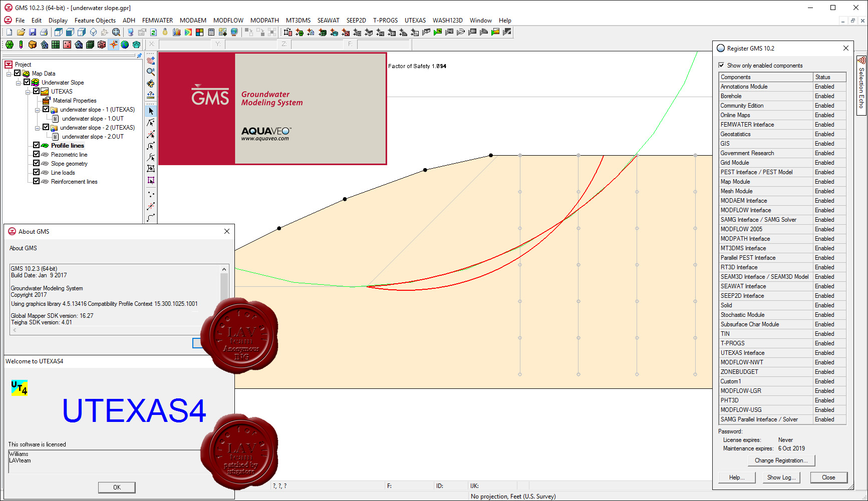The width and height of the screenshot is (868, 501).
Task: Click the New project icon
Action: click(x=9, y=32)
